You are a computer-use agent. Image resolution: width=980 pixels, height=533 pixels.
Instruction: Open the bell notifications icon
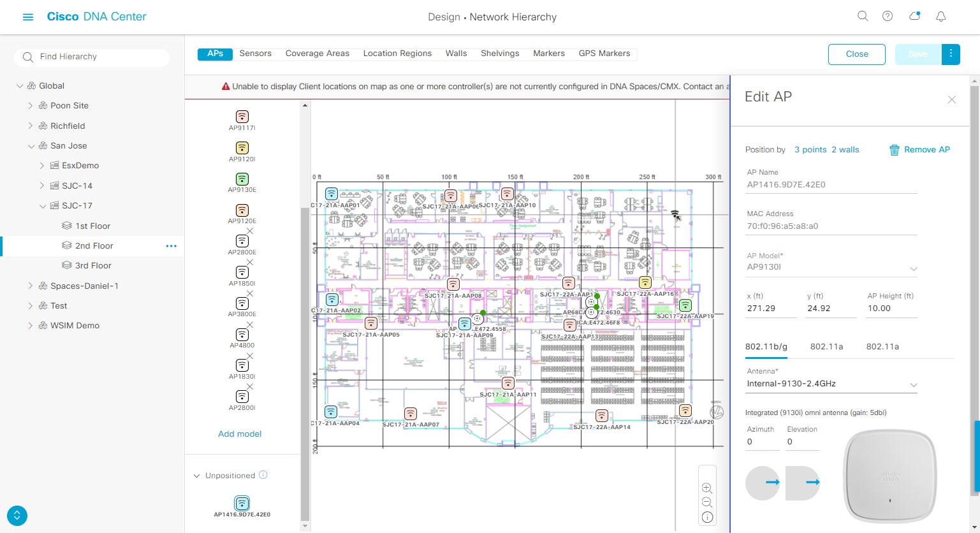click(940, 17)
